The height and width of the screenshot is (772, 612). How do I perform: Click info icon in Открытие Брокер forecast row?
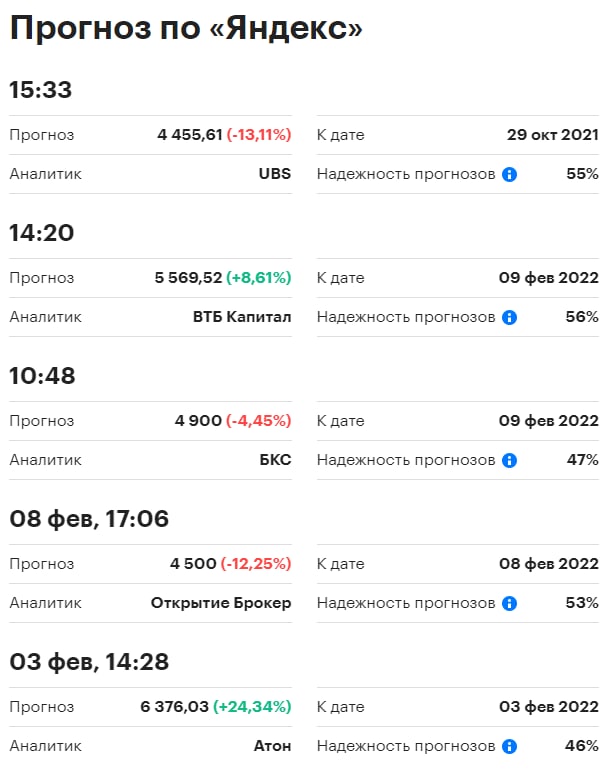[x=509, y=603]
